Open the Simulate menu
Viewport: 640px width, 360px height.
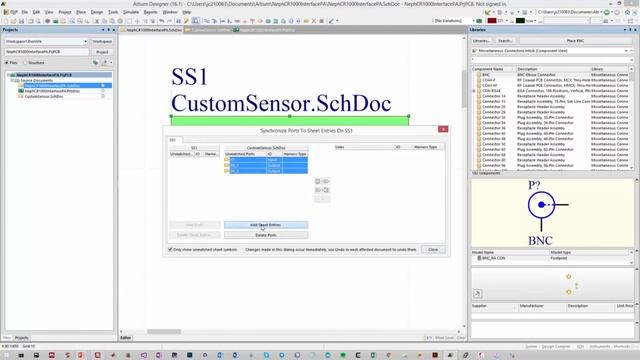click(x=131, y=12)
